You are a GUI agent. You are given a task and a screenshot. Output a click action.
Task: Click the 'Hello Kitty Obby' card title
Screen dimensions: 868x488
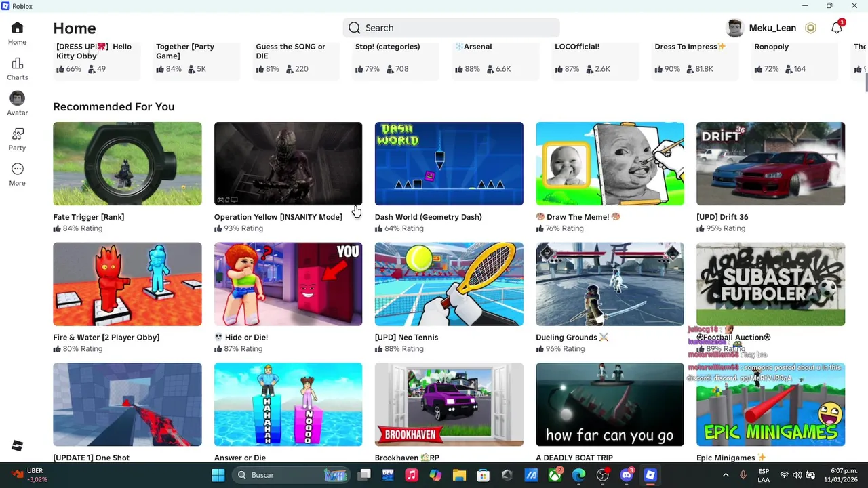point(94,51)
